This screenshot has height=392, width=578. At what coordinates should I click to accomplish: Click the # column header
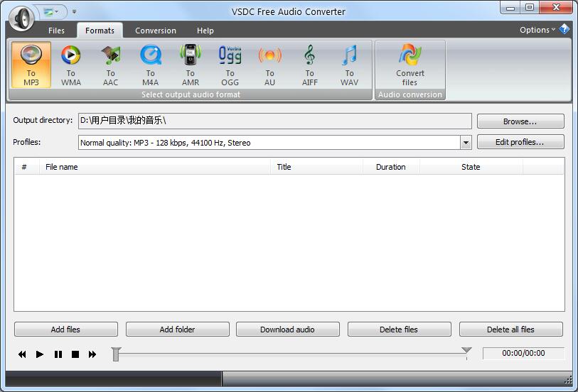[x=26, y=167]
